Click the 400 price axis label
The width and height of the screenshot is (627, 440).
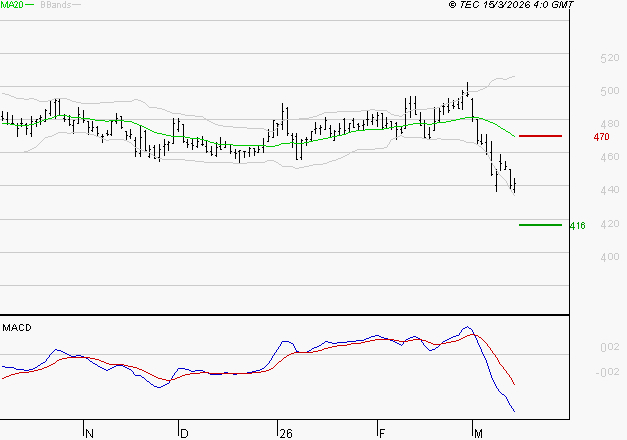pyautogui.click(x=609, y=257)
